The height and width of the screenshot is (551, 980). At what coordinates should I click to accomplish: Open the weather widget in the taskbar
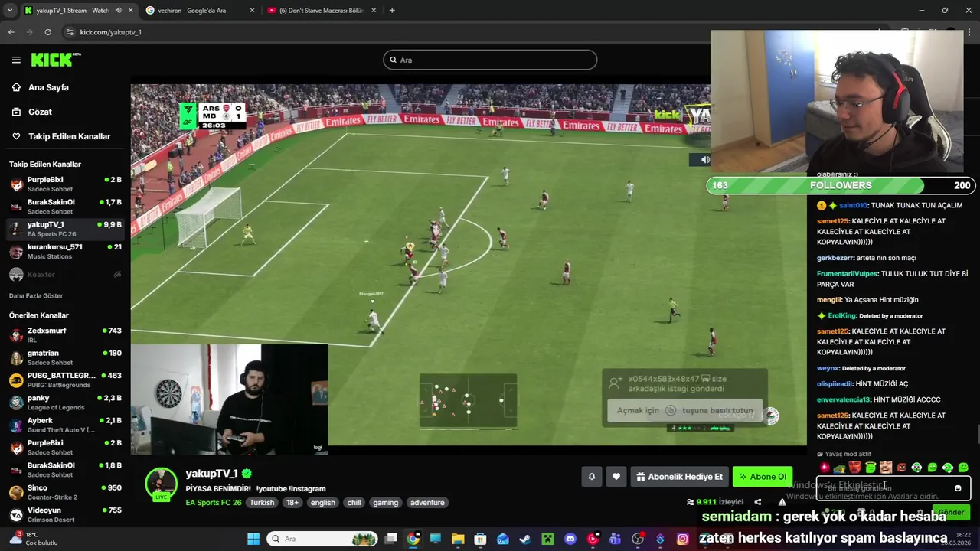[34, 538]
